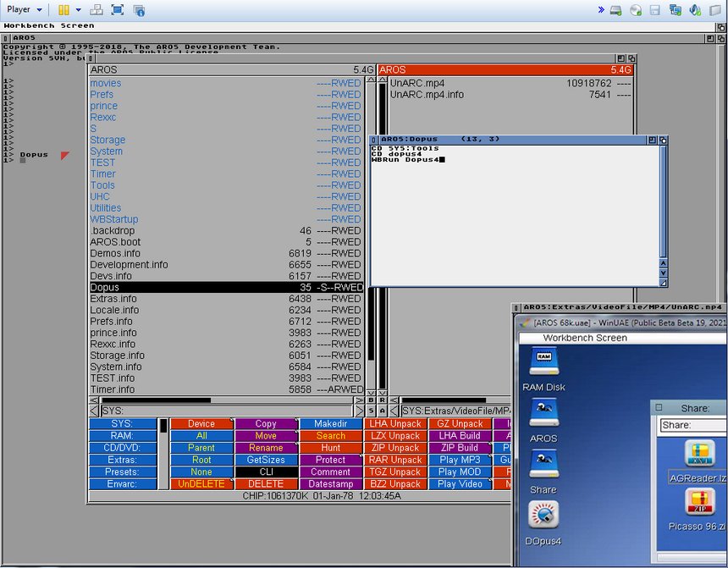Click the floppy drive device icon
Screen dimensions: 728x568
654,10
